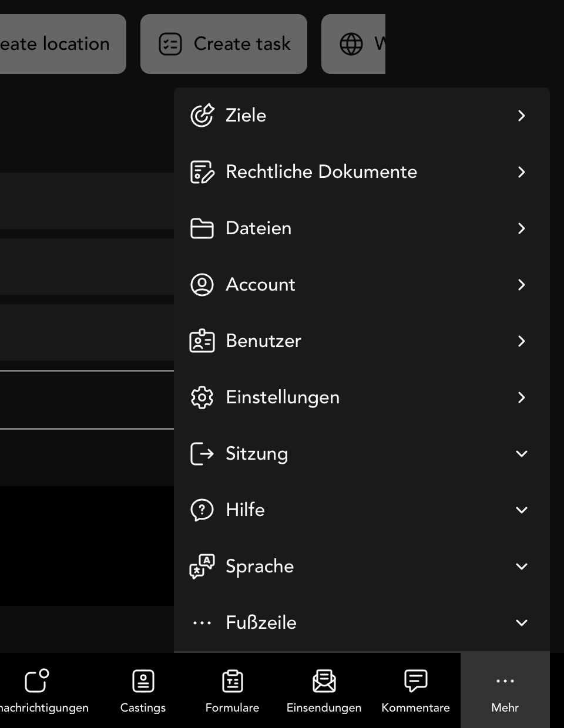Close the menu via Mehr label
This screenshot has height=728, width=564.
tap(505, 708)
